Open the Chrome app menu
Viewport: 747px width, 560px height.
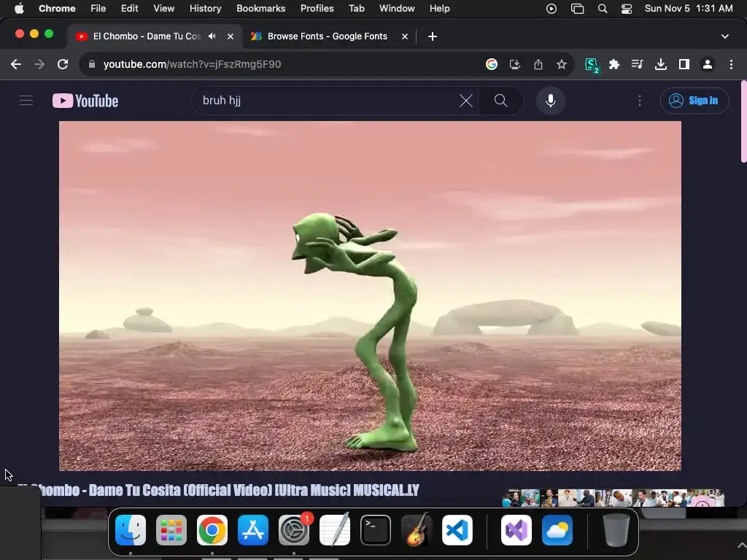pos(57,9)
